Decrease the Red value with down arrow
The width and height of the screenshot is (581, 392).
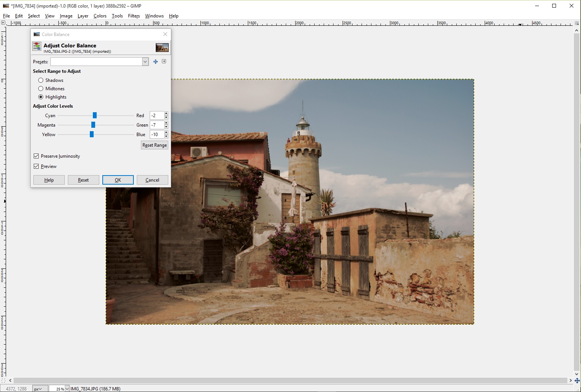point(166,118)
